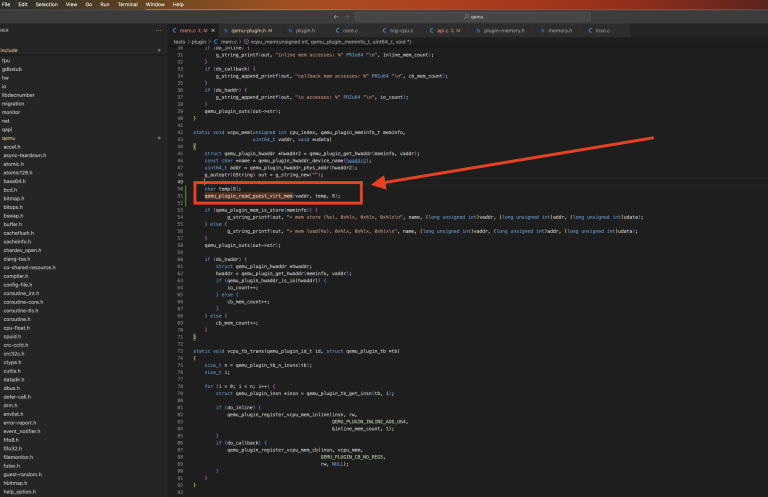Switch to the plugin-memory.h tab
Viewport: 768px width, 497px height.
[503, 30]
